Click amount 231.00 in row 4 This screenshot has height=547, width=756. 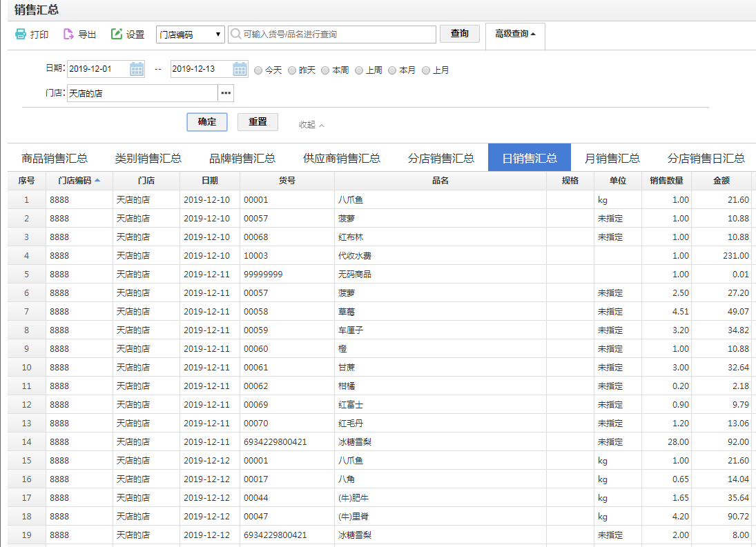point(736,256)
